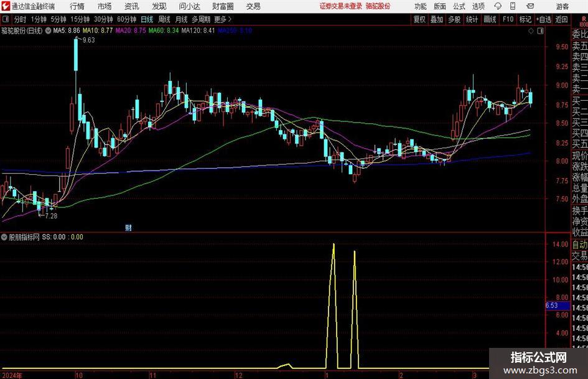The height and width of the screenshot is (379, 588).
Task: Click the 2024年 date axis label
Action: point(12,375)
